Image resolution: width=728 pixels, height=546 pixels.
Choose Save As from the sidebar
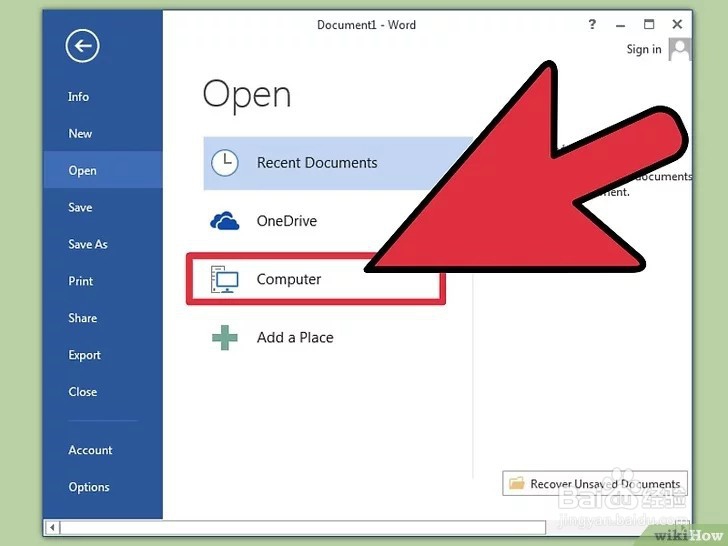pos(88,244)
